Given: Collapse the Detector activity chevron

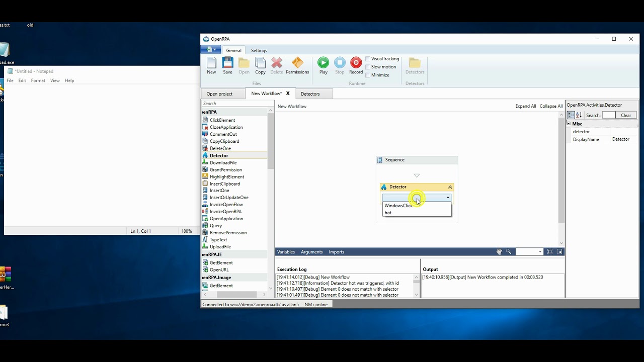Looking at the screenshot, I should coord(450,187).
